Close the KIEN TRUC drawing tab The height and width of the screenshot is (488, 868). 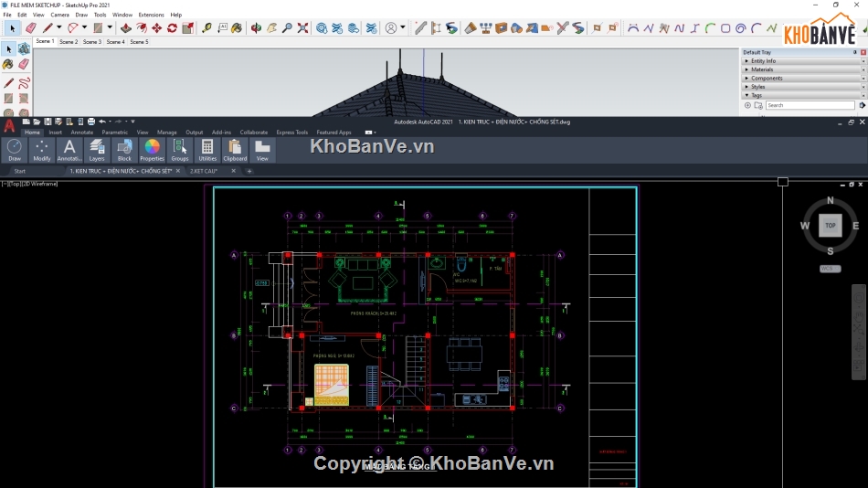pyautogui.click(x=177, y=171)
